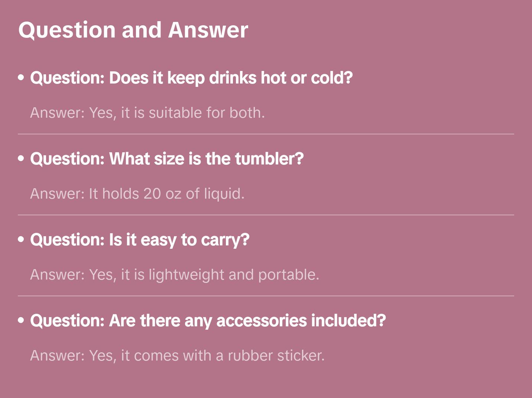532x398 pixels.
Task: Click the answer 'It holds 20 oz of liquid.'
Action: click(x=137, y=194)
